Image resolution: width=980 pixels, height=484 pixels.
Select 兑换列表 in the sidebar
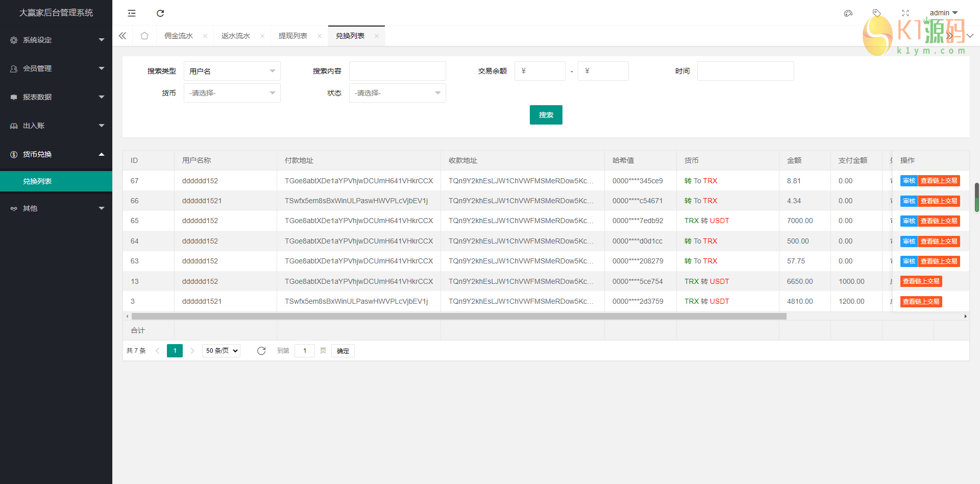click(x=56, y=181)
